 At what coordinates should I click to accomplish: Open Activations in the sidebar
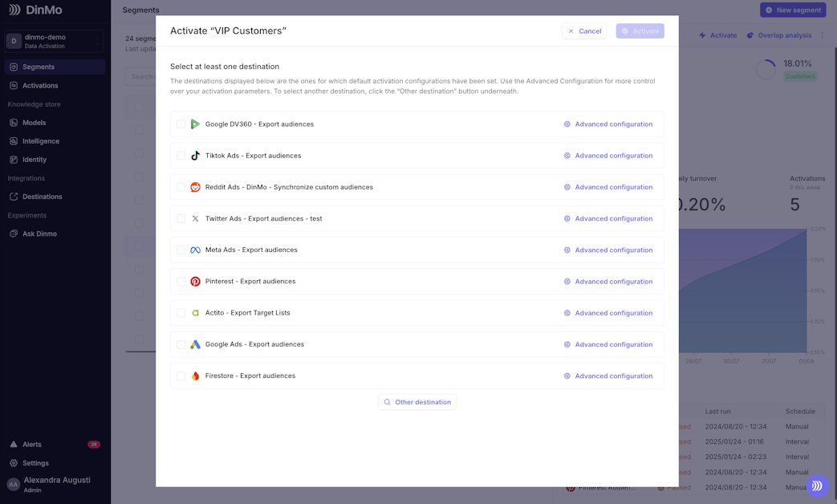(x=55, y=85)
